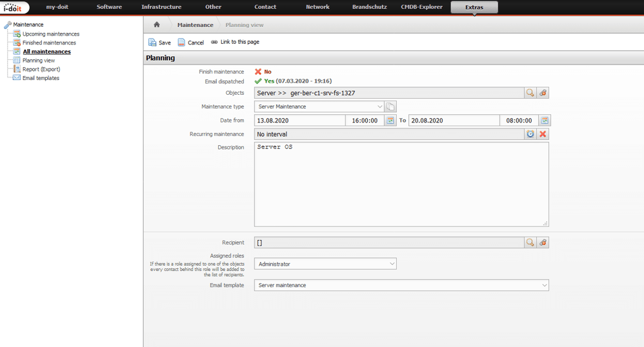Remove recurring interval with red X
The height and width of the screenshot is (347, 644).
pyautogui.click(x=543, y=134)
